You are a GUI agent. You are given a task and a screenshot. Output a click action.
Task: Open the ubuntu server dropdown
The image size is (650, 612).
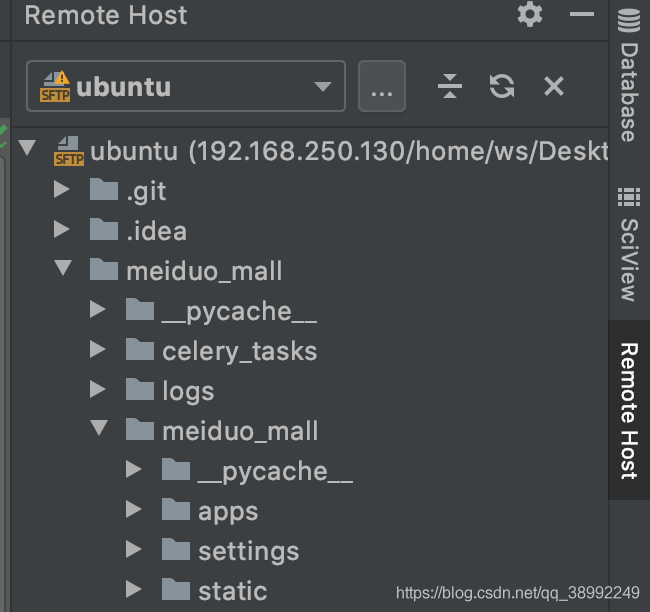tap(186, 86)
